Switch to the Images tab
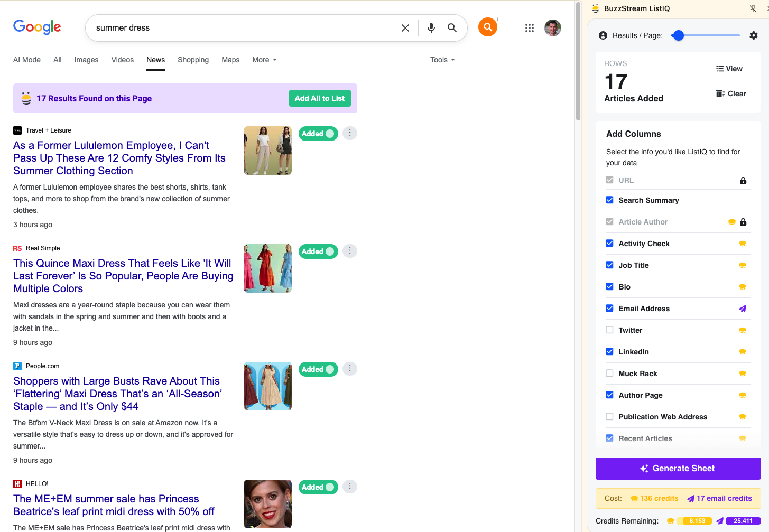The height and width of the screenshot is (532, 769). click(x=86, y=60)
